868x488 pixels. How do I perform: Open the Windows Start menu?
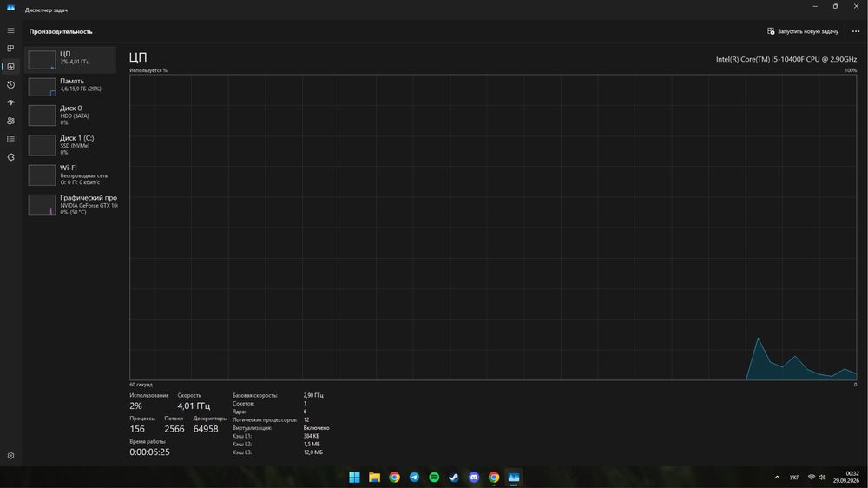tap(354, 478)
